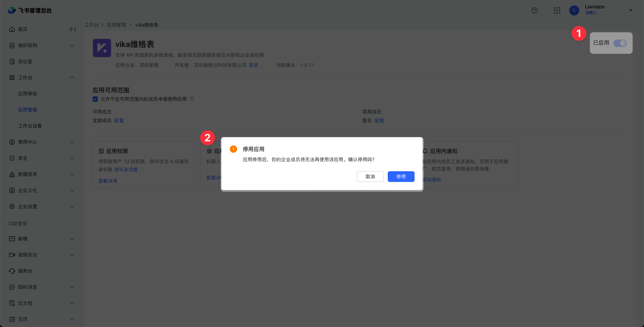Expand the 组织架构 menu chevron
This screenshot has width=644, height=327.
coord(72,45)
